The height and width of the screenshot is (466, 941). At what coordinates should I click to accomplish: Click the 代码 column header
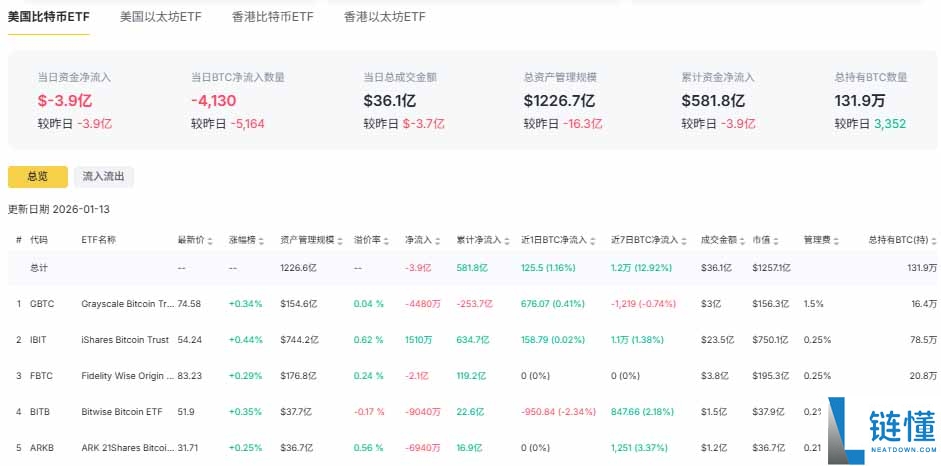tap(39, 240)
